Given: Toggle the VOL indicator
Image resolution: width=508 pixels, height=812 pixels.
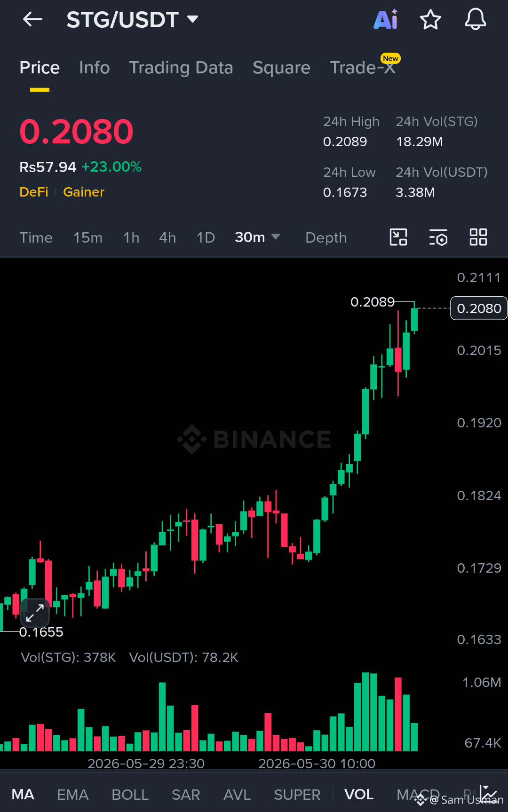Looking at the screenshot, I should 359,795.
